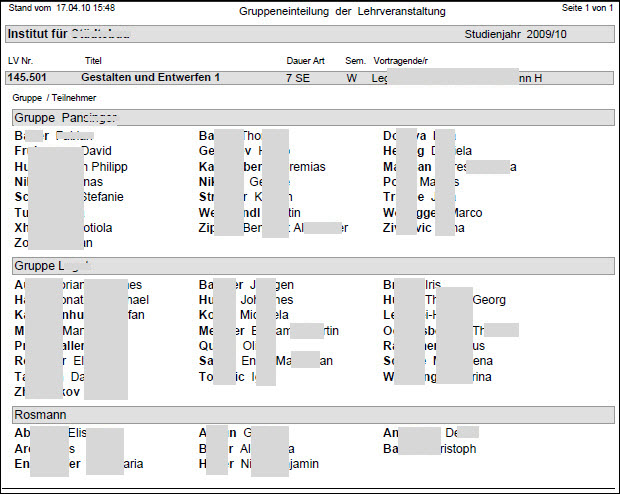Click the participant row ending with 'Georg'
Image resolution: width=620 pixels, height=494 pixels.
444,300
